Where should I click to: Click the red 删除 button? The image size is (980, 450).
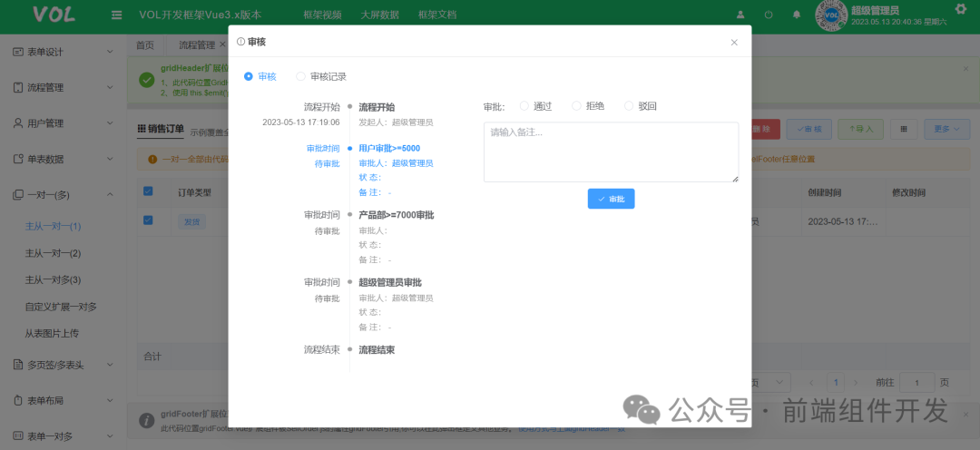(x=765, y=129)
